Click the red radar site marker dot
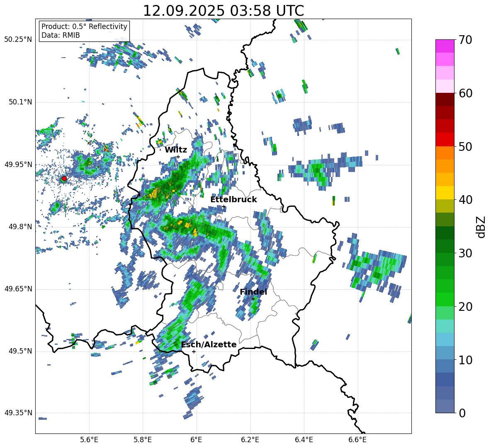The image size is (491, 448). pos(64,179)
